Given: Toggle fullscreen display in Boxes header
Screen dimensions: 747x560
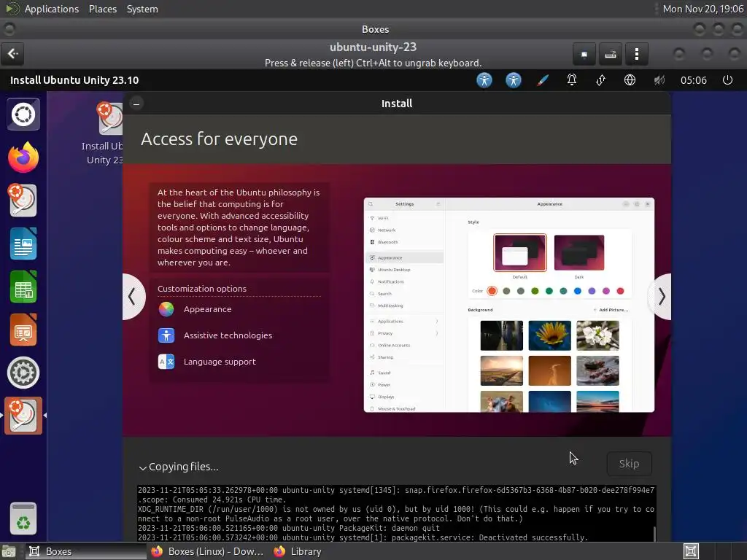Looking at the screenshot, I should coord(584,54).
